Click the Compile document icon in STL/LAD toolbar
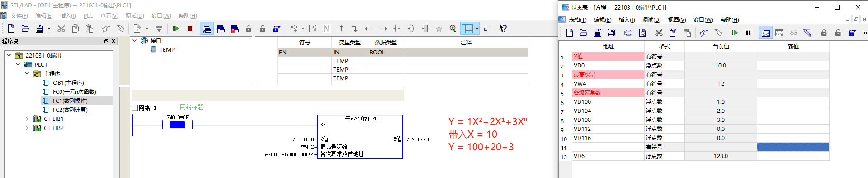 [x=137, y=29]
